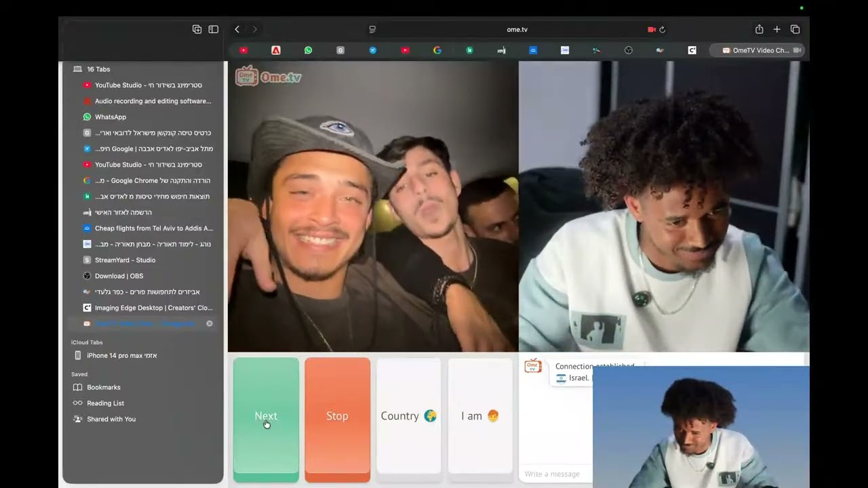This screenshot has height=488, width=868.
Task: Click the red camera-in-use indicator
Action: (652, 29)
